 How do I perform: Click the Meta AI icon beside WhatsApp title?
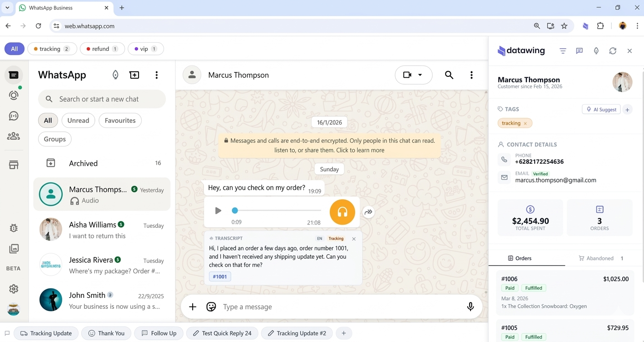pyautogui.click(x=115, y=75)
